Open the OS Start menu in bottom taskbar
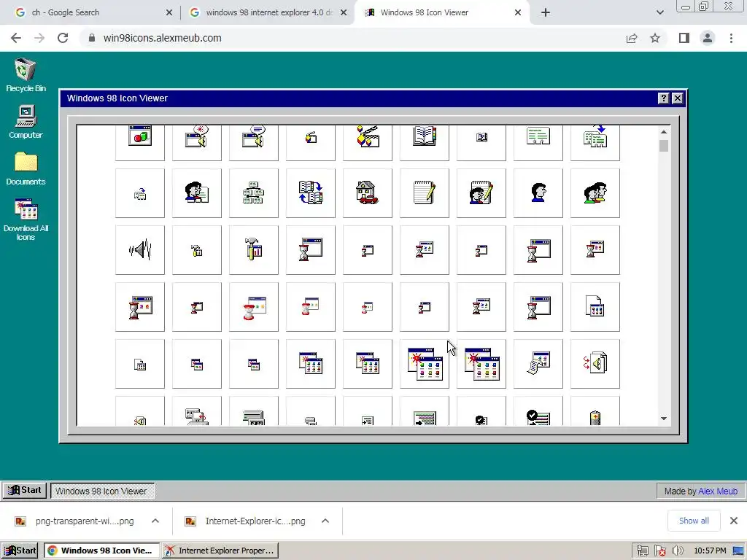Screen dimensions: 747x560 pyautogui.click(x=20, y=551)
